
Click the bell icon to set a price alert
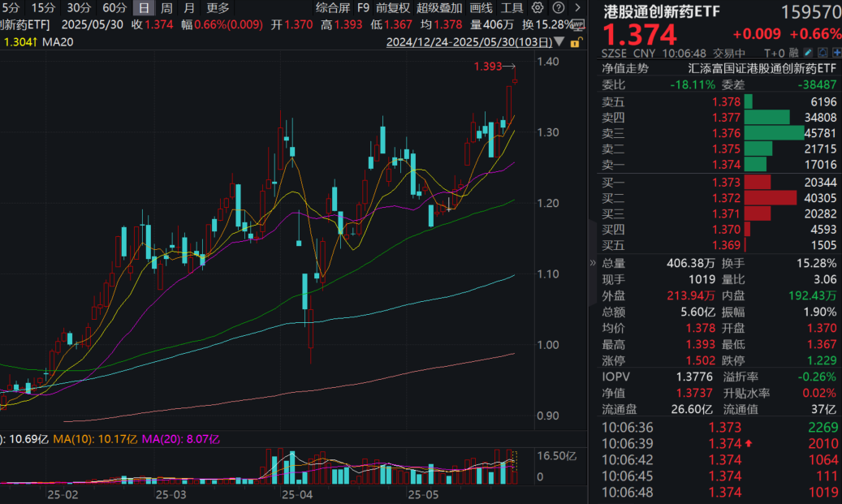pyautogui.click(x=823, y=52)
